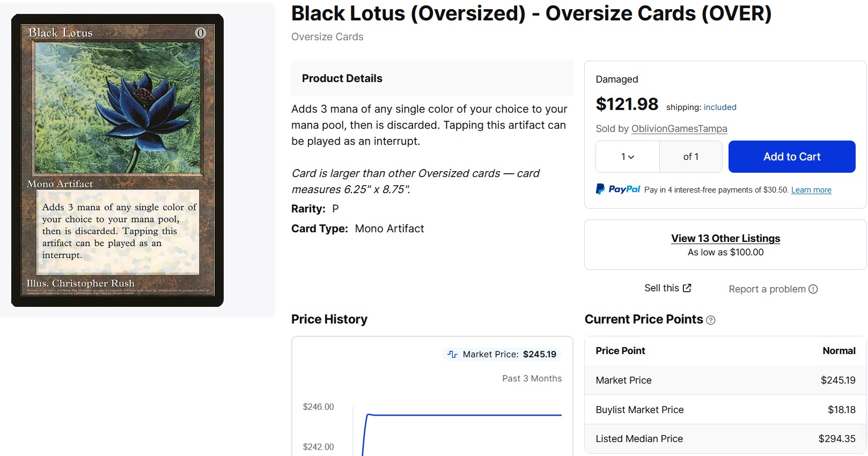Click the info icon next to Report a problem
Screen dimensions: 868x456
[813, 289]
